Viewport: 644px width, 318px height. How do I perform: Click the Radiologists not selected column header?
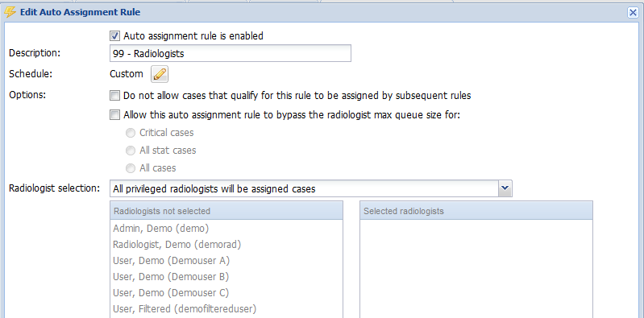coord(226,211)
